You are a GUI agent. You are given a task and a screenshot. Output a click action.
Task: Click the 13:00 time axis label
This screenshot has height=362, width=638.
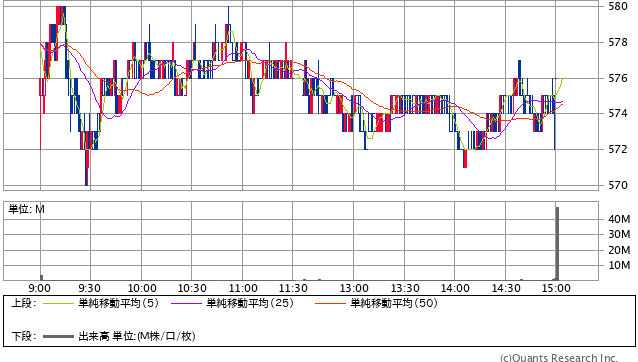point(354,288)
